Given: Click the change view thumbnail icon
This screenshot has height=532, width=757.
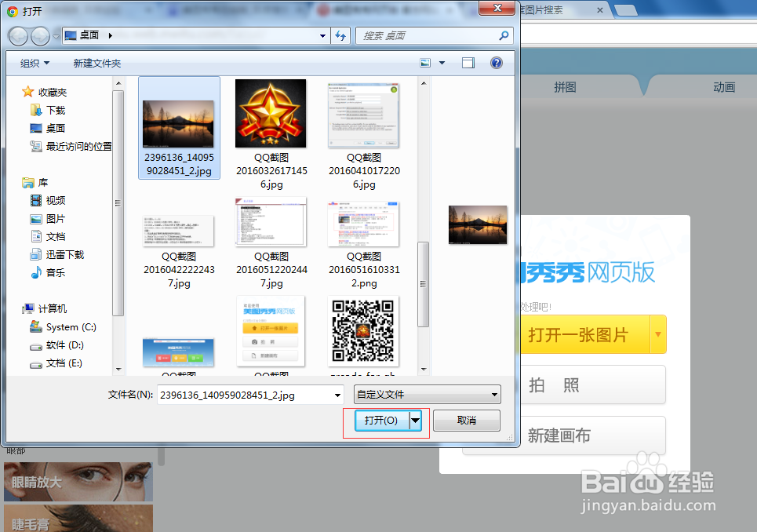Looking at the screenshot, I should [424, 62].
